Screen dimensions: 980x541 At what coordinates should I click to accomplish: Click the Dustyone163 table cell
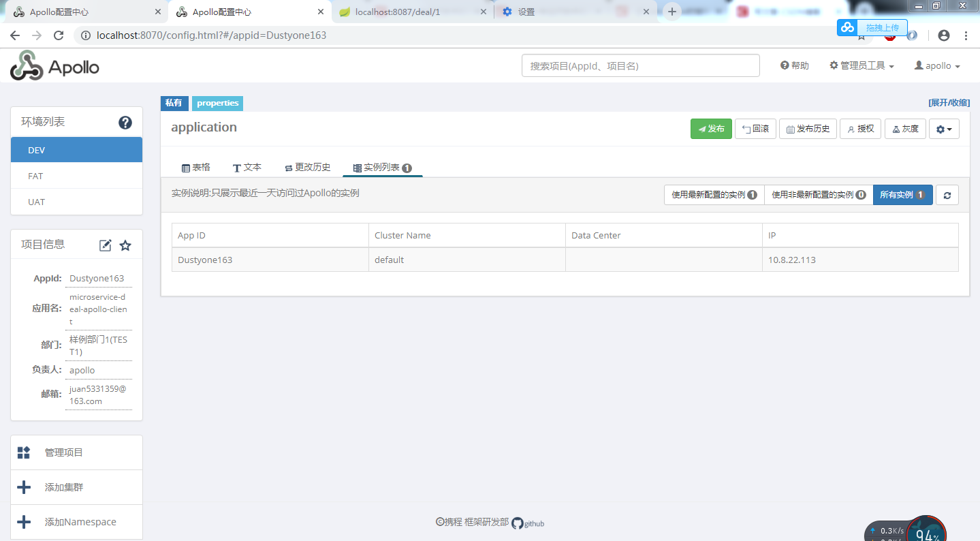(270, 260)
